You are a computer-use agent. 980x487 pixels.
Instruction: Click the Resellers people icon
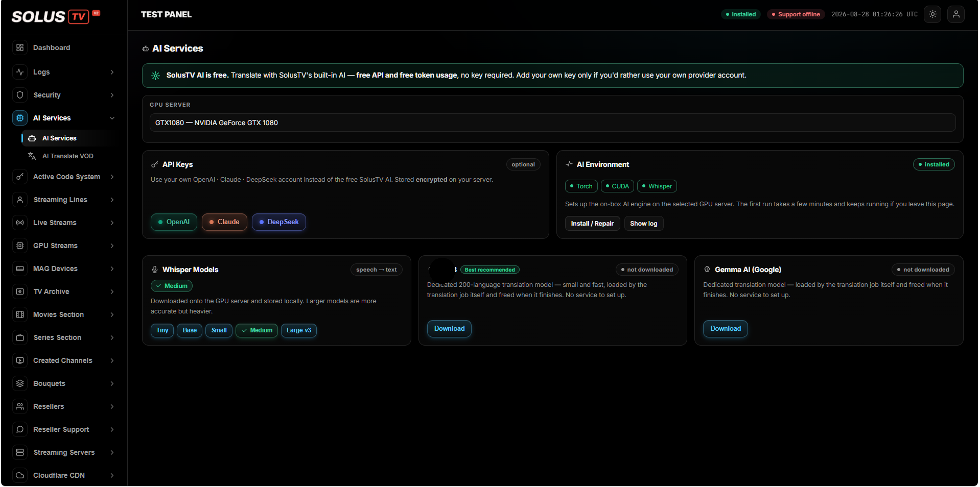click(x=20, y=406)
